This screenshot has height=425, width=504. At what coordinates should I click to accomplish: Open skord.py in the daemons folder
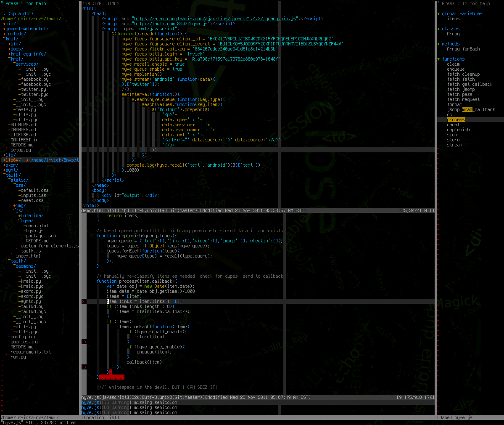(31, 292)
